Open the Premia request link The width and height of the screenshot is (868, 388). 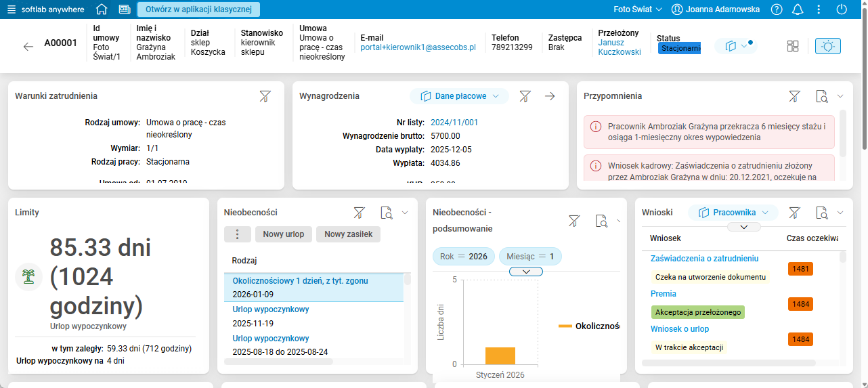664,294
